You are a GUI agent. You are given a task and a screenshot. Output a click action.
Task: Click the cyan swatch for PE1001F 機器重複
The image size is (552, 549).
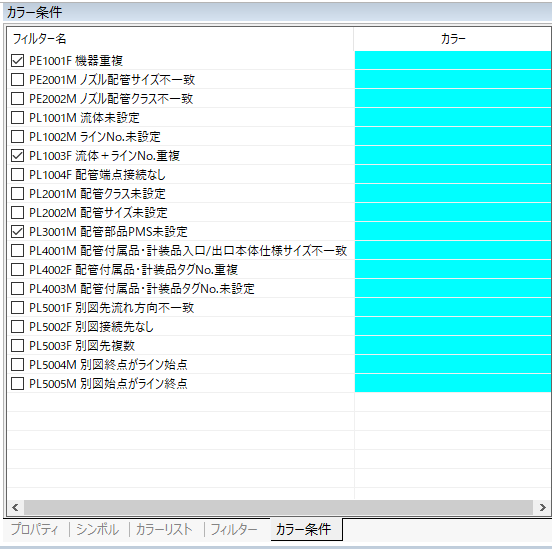(x=453, y=60)
